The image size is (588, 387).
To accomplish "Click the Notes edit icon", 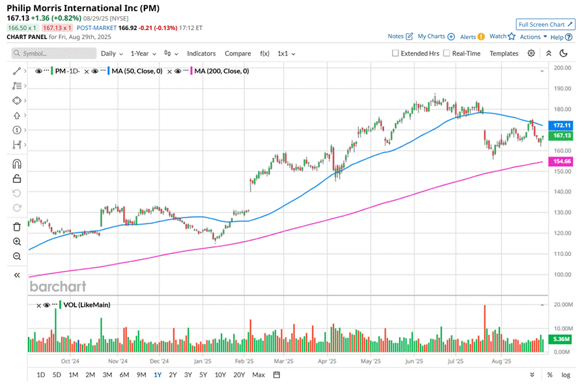I will click(x=409, y=36).
